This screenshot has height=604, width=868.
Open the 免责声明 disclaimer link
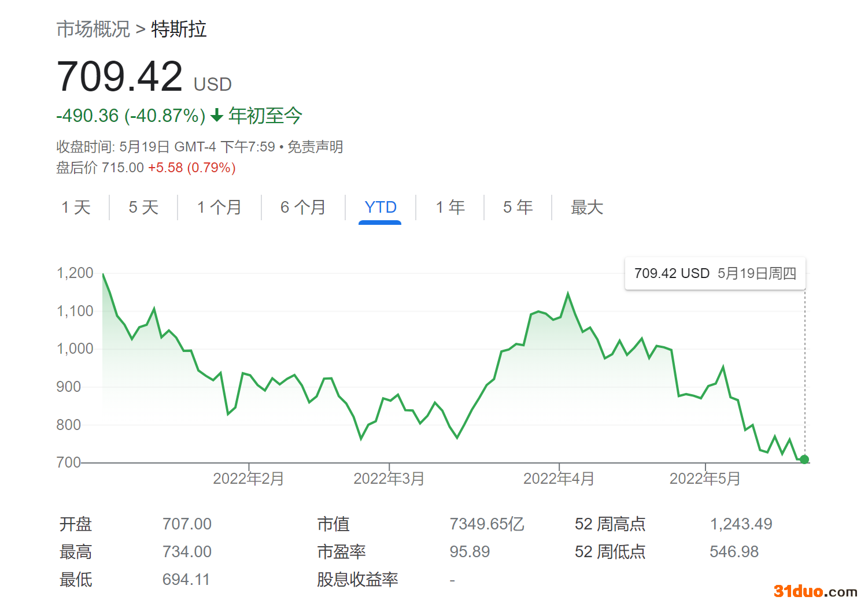(315, 147)
